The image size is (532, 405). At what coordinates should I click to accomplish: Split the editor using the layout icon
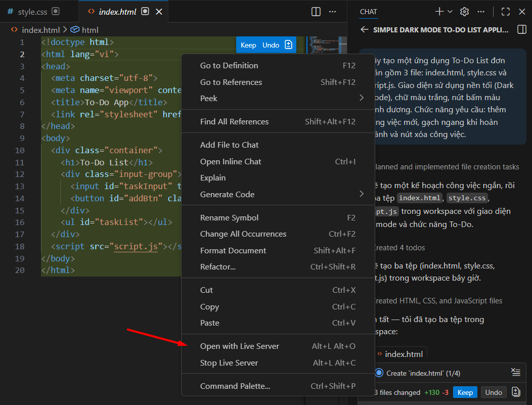pyautogui.click(x=316, y=11)
